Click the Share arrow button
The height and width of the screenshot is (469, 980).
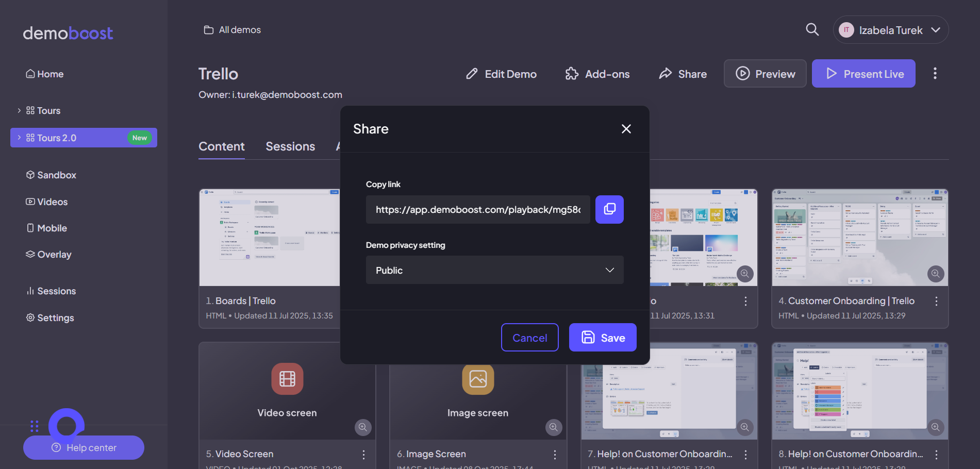(x=683, y=74)
